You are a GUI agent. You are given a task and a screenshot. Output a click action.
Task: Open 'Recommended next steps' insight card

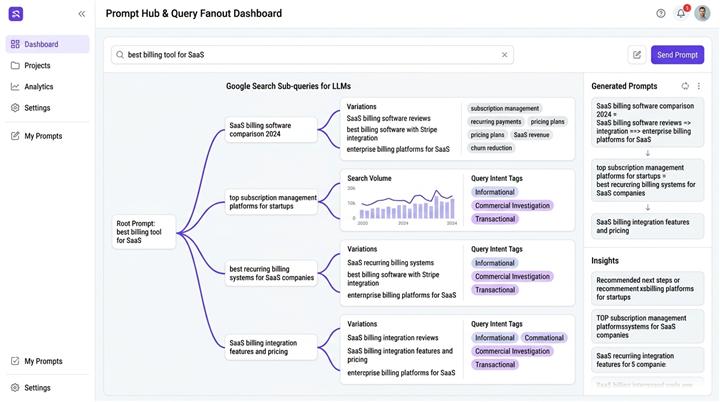(647, 289)
